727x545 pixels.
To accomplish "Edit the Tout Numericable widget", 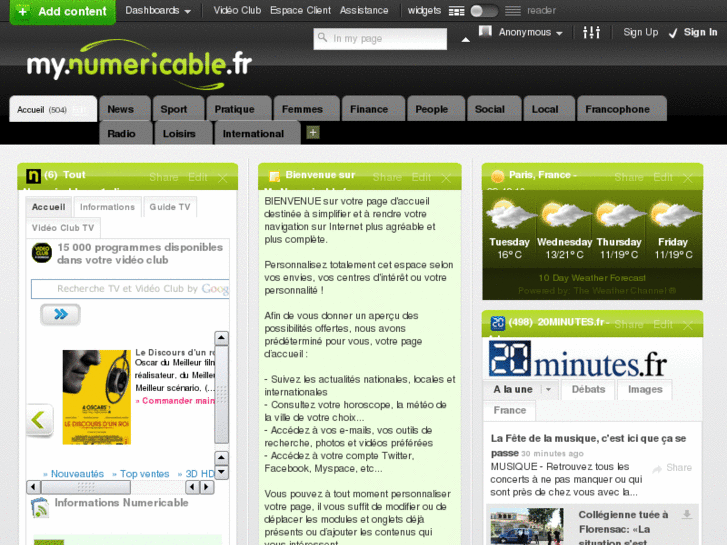I will 198,177.
